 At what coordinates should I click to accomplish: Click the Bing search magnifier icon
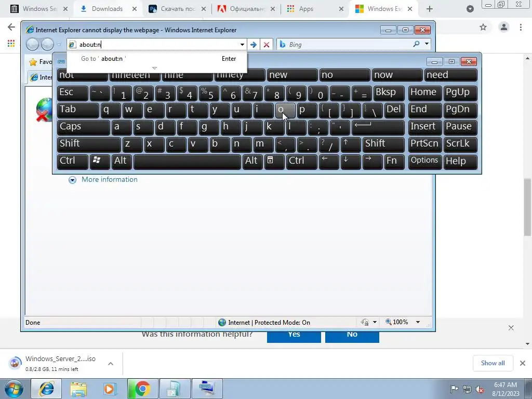click(416, 44)
